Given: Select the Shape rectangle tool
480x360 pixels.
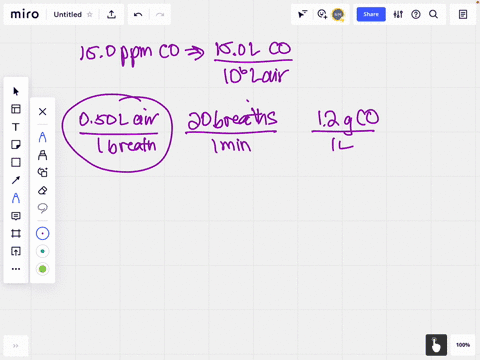Looking at the screenshot, I should click(x=16, y=162).
